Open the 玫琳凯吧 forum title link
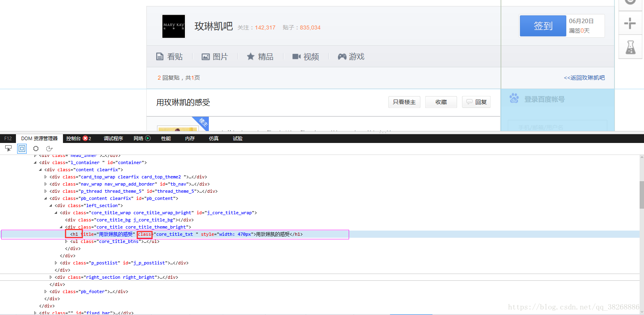 [214, 27]
